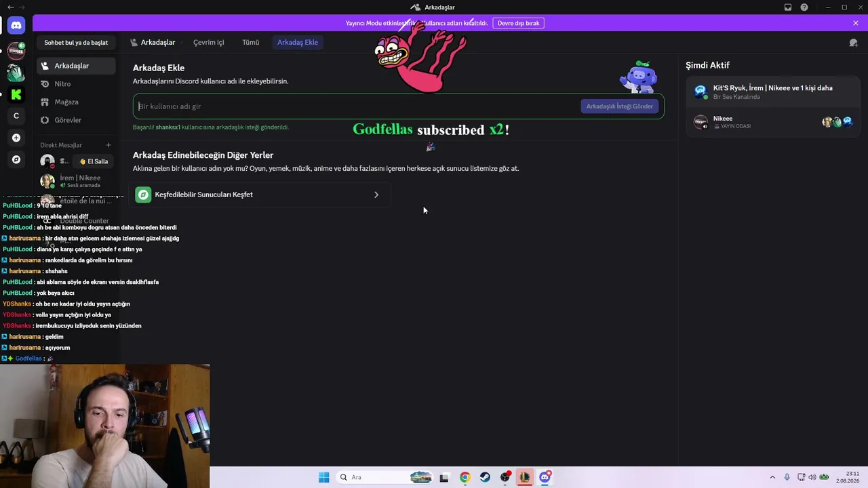The image size is (868, 488).
Task: Open Görevler quests in sidebar
Action: [76, 120]
